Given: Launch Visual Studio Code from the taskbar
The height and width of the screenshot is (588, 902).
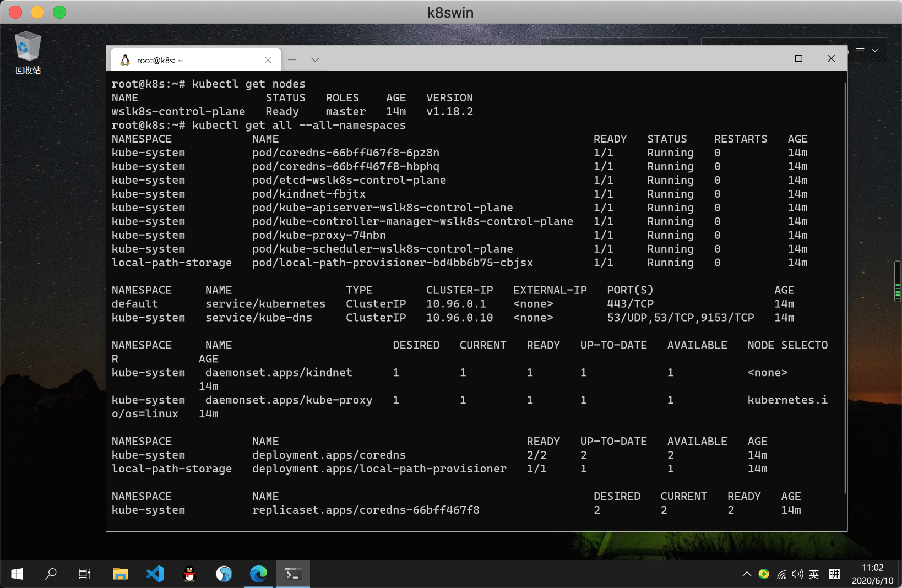Looking at the screenshot, I should tap(155, 574).
